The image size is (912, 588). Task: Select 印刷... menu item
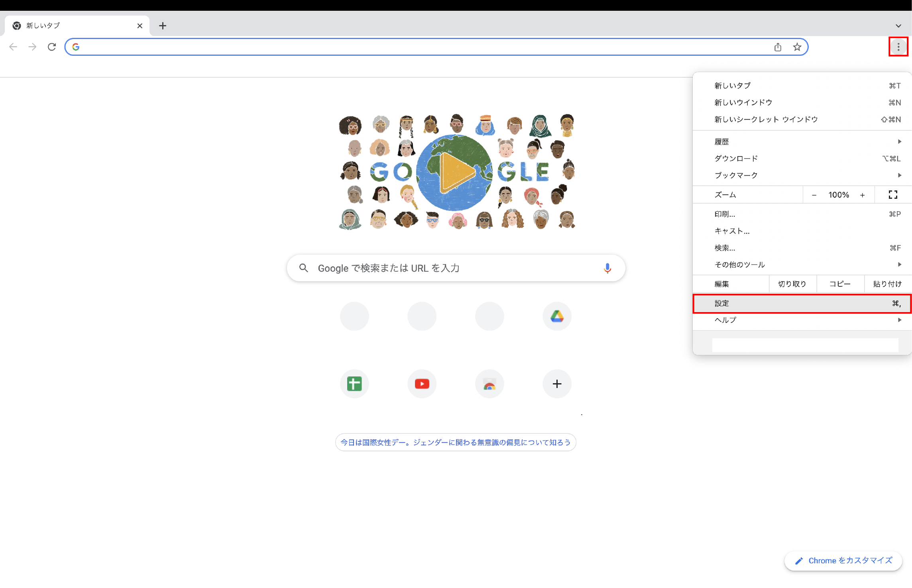tap(802, 214)
